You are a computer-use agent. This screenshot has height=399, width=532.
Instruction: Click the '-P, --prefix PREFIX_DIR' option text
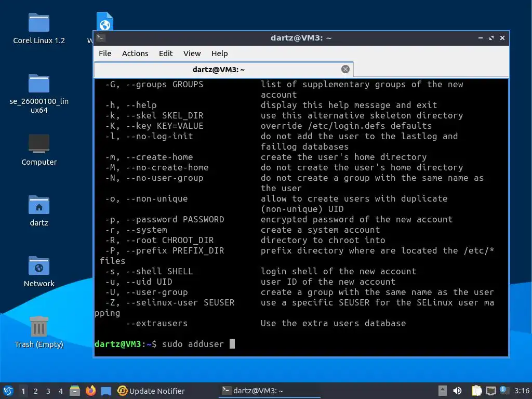coord(165,251)
